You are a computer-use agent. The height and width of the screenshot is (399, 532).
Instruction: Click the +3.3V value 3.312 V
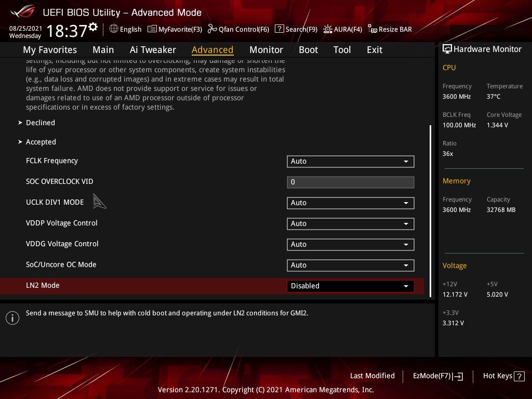pyautogui.click(x=453, y=323)
